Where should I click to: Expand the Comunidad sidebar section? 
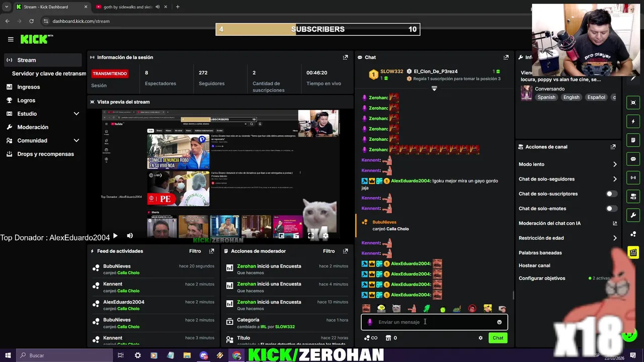[x=76, y=141]
